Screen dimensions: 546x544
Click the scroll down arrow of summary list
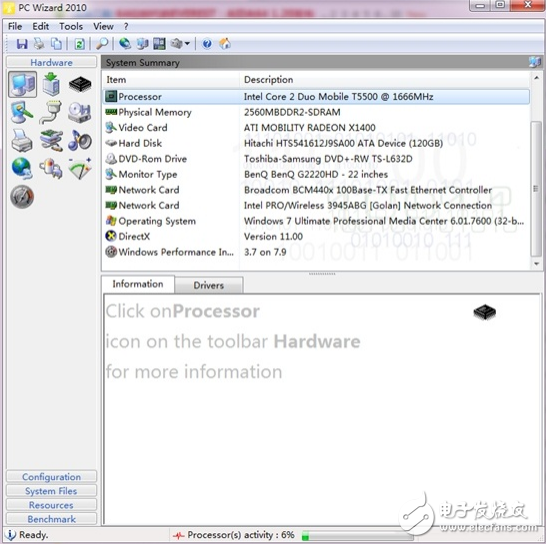(536, 264)
